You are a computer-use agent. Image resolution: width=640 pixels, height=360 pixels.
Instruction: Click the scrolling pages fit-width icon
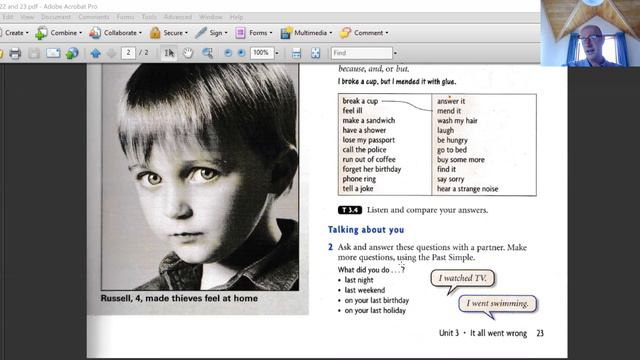point(296,53)
